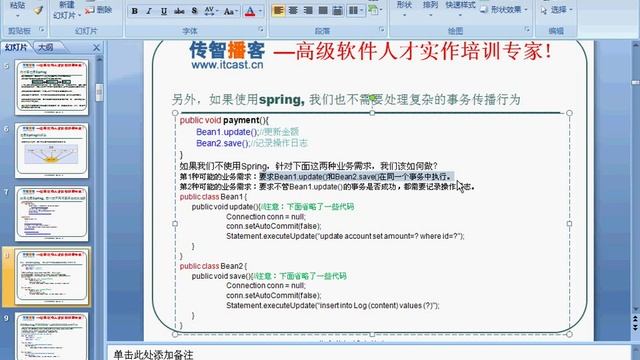Click 'insert into Log (content)' statement line
The width and height of the screenshot is (640, 360).
tap(333, 305)
